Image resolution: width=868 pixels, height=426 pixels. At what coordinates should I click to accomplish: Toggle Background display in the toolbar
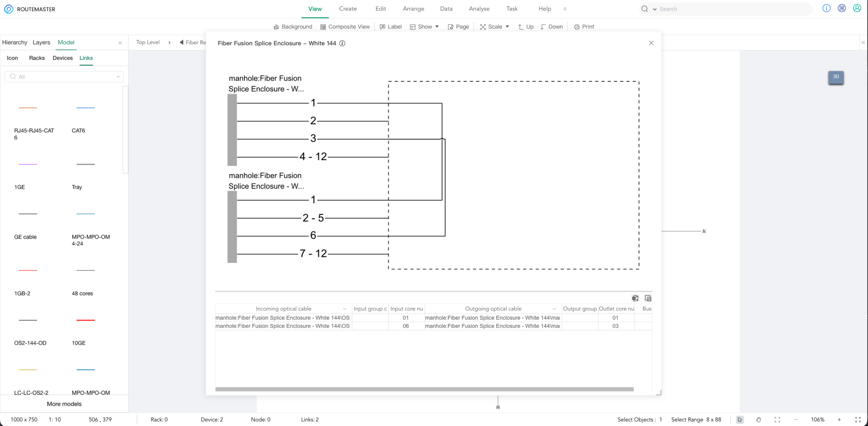point(292,26)
